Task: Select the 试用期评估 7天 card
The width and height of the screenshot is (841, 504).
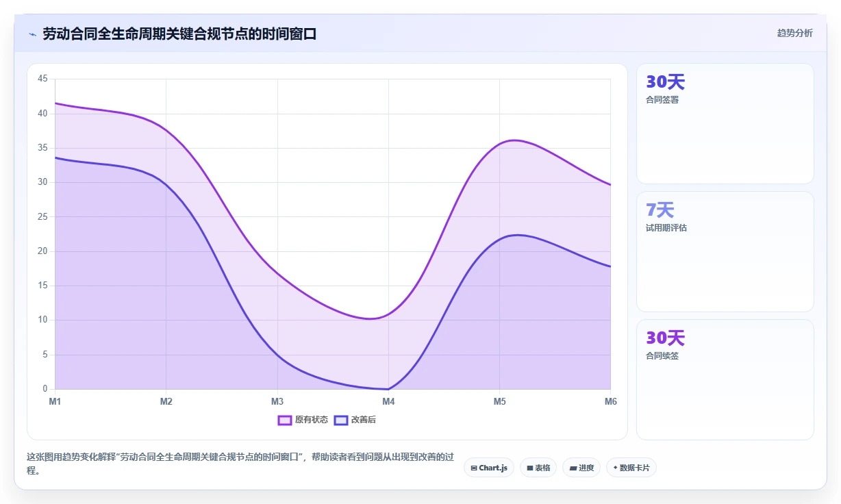Action: (x=725, y=251)
